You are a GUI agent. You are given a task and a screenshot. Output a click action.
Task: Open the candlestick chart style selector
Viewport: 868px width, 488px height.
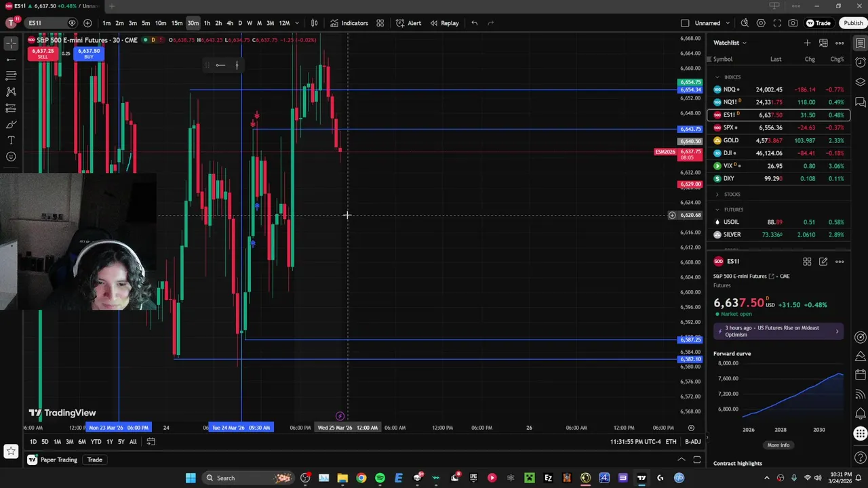click(x=314, y=23)
